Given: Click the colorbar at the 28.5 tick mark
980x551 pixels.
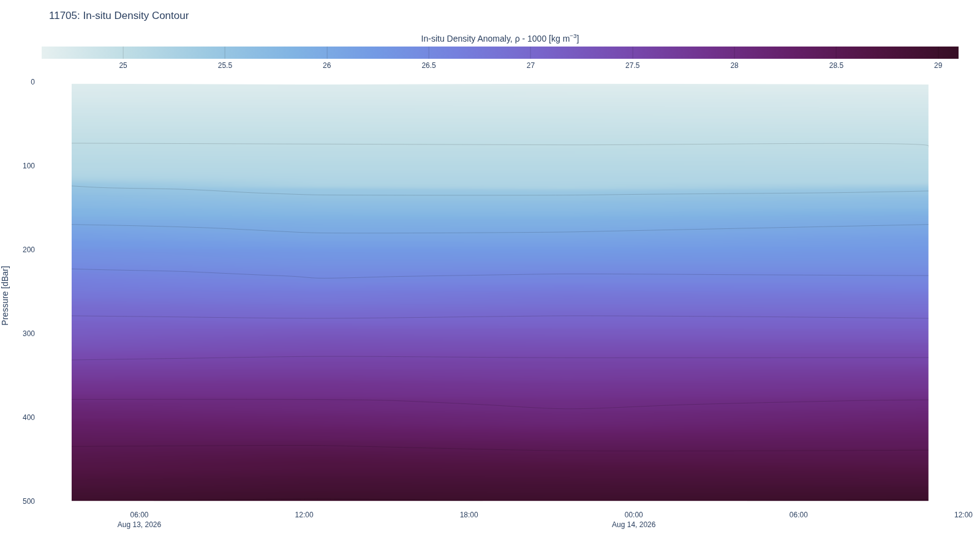Looking at the screenshot, I should (836, 53).
